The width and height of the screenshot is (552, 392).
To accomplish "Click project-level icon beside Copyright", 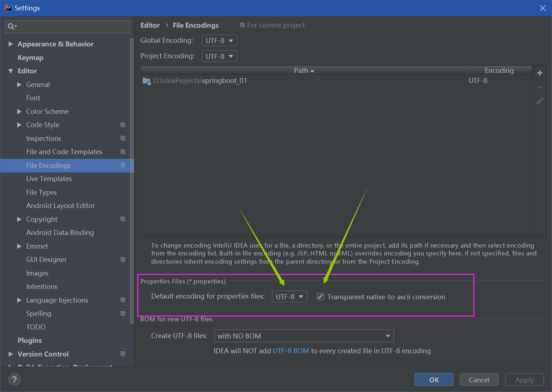I will 123,219.
